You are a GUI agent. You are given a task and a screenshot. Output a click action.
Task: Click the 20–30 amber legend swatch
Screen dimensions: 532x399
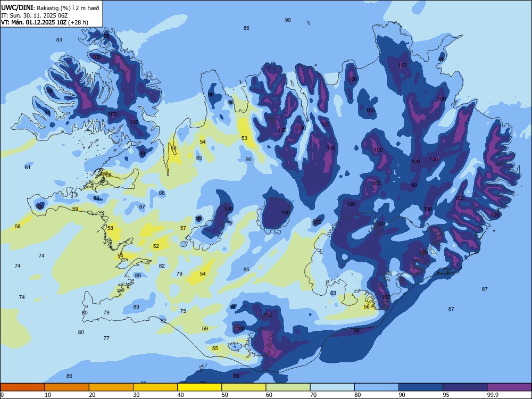111,387
